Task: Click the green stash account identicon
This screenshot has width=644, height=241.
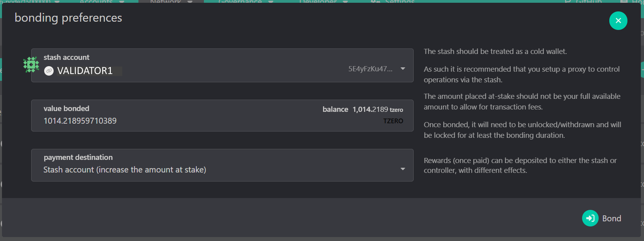Action: click(31, 65)
